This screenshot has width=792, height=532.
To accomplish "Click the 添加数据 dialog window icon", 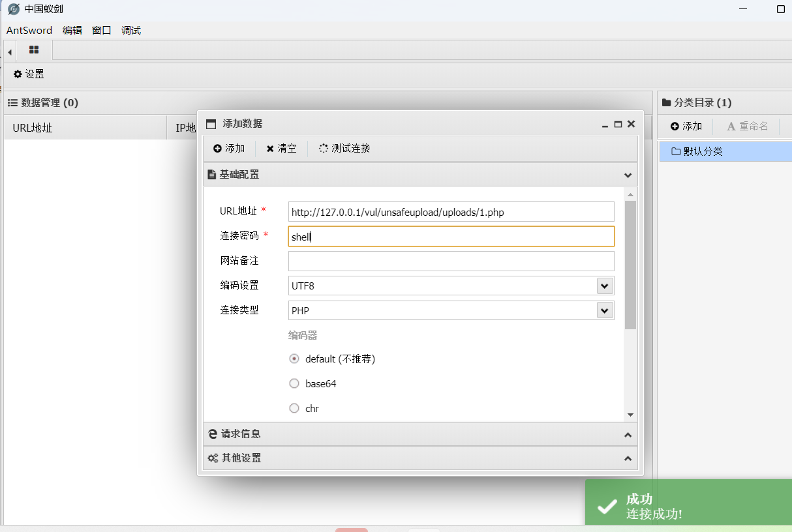I will 211,124.
